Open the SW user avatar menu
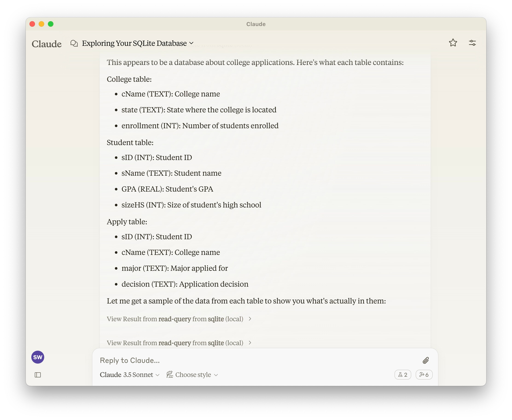512x420 pixels. (38, 357)
